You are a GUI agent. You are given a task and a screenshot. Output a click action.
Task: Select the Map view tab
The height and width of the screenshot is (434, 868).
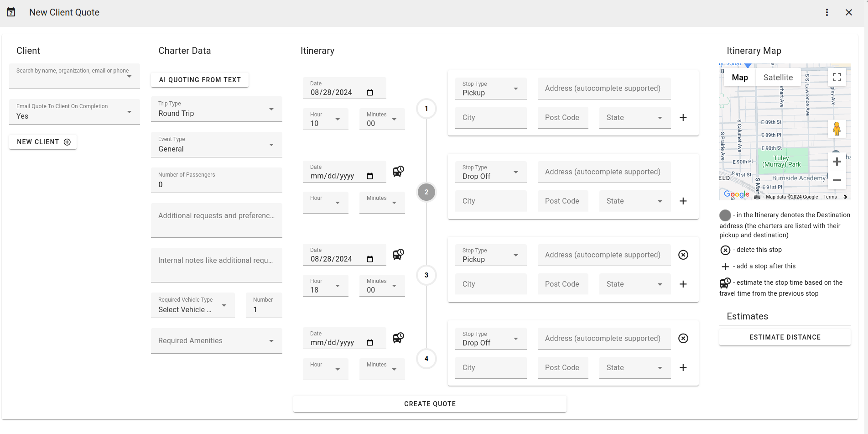pyautogui.click(x=739, y=78)
